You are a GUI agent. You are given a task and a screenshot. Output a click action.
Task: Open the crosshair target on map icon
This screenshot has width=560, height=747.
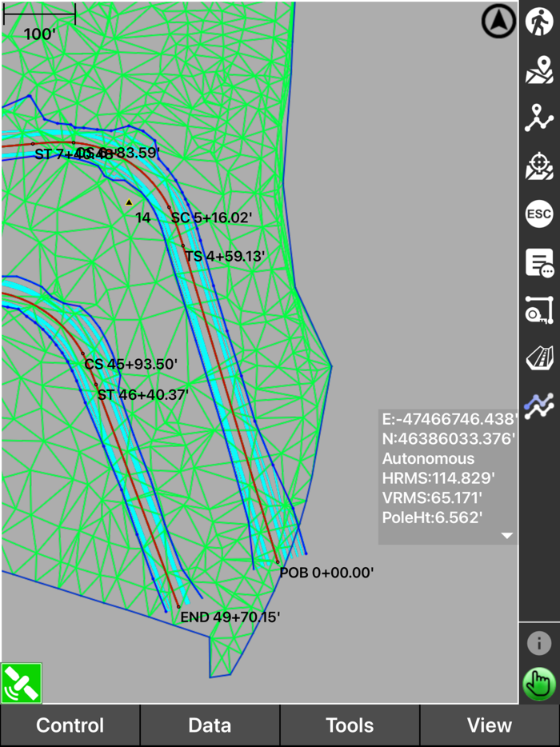click(x=539, y=166)
